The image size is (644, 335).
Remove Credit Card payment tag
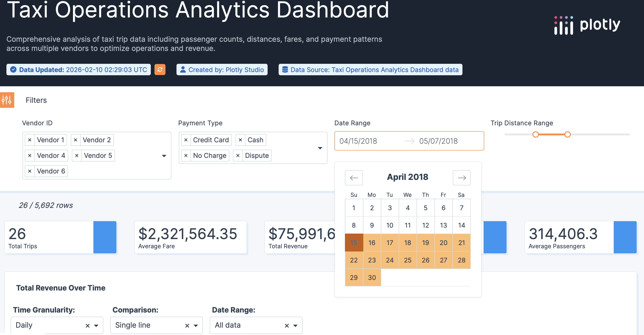tap(186, 140)
